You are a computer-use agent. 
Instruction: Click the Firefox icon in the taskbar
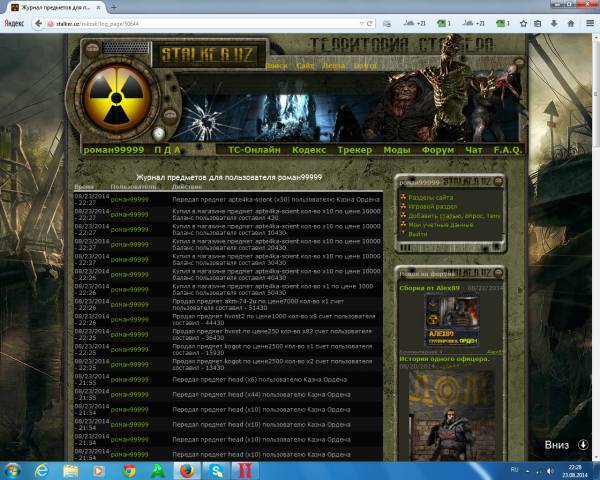coord(187,470)
